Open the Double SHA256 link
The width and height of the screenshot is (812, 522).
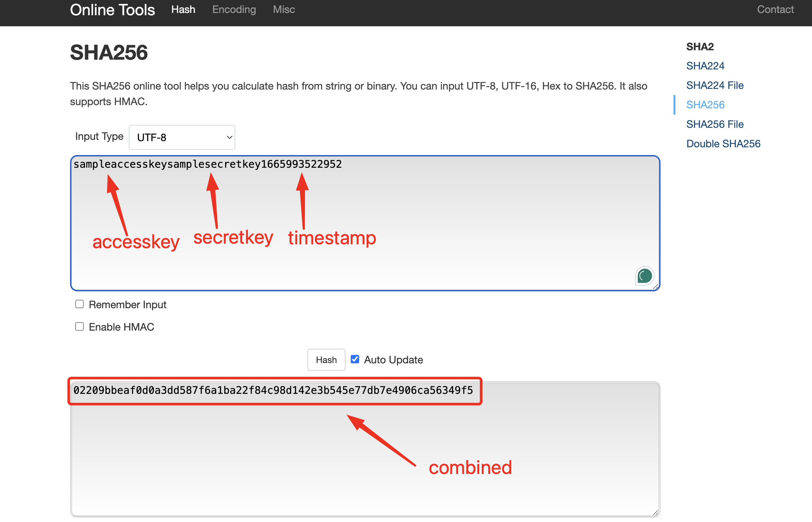pos(723,144)
